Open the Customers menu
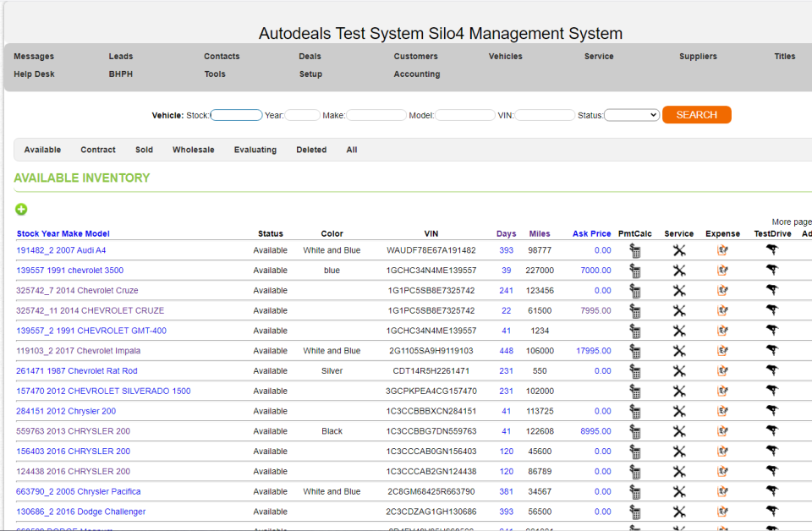 [x=415, y=57]
